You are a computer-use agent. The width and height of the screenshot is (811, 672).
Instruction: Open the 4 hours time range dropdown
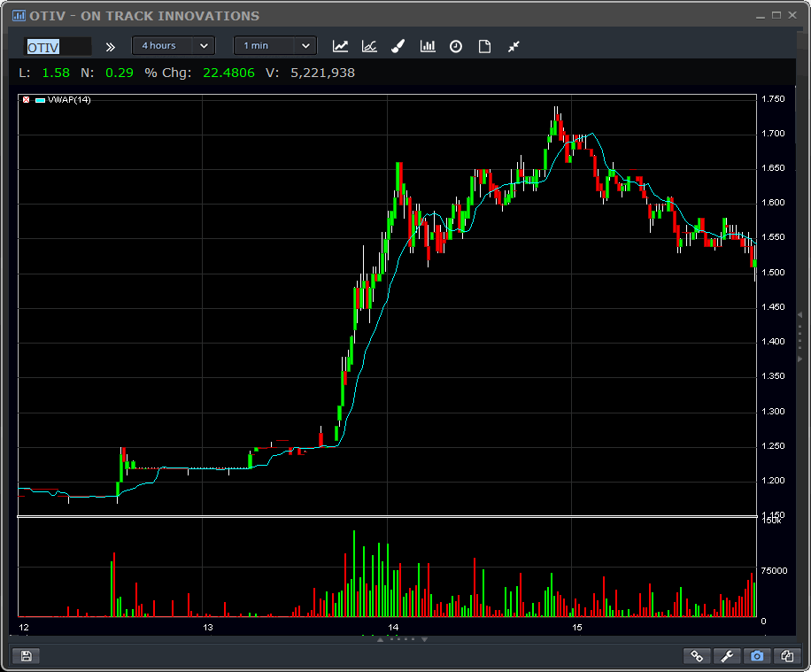pos(173,46)
